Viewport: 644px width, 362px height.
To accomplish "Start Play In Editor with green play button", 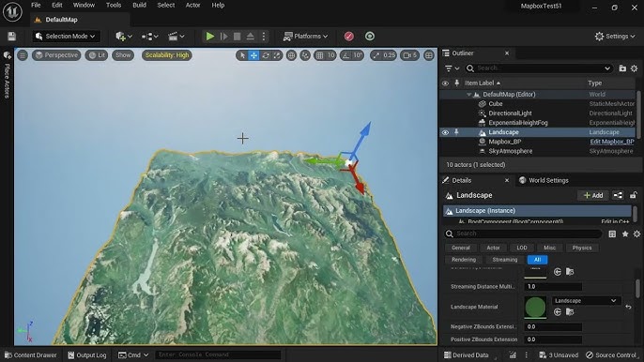I will tap(210, 37).
